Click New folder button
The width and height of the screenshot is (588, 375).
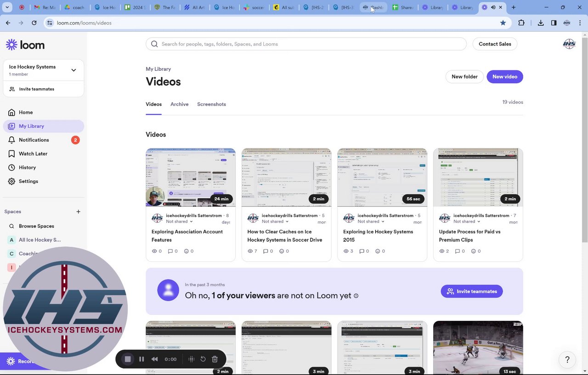pos(464,77)
